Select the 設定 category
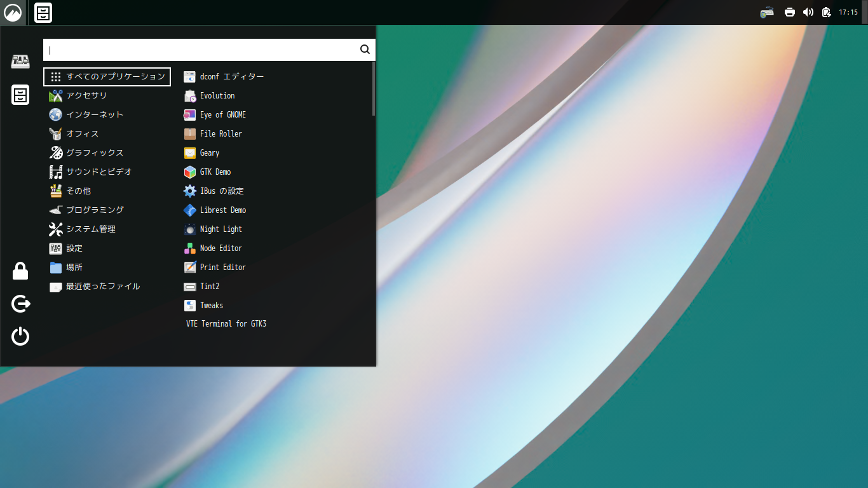Screen dimensions: 868x488 pos(107,248)
